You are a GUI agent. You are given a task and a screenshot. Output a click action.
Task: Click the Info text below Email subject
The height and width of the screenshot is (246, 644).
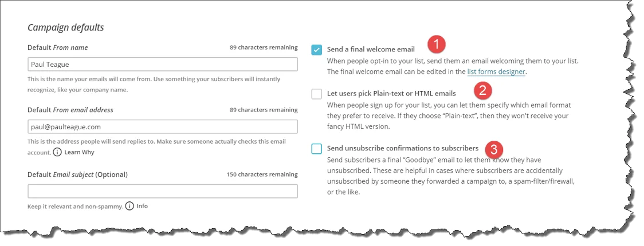coord(142,206)
